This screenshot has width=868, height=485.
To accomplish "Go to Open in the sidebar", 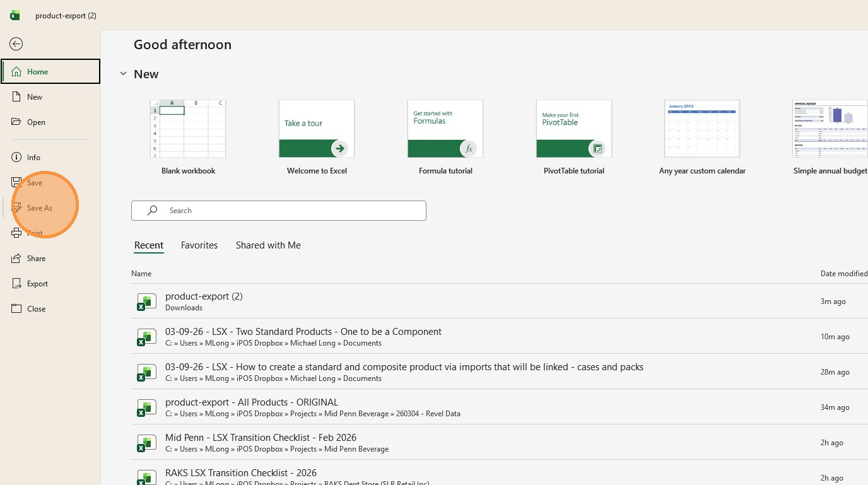I will [50, 122].
